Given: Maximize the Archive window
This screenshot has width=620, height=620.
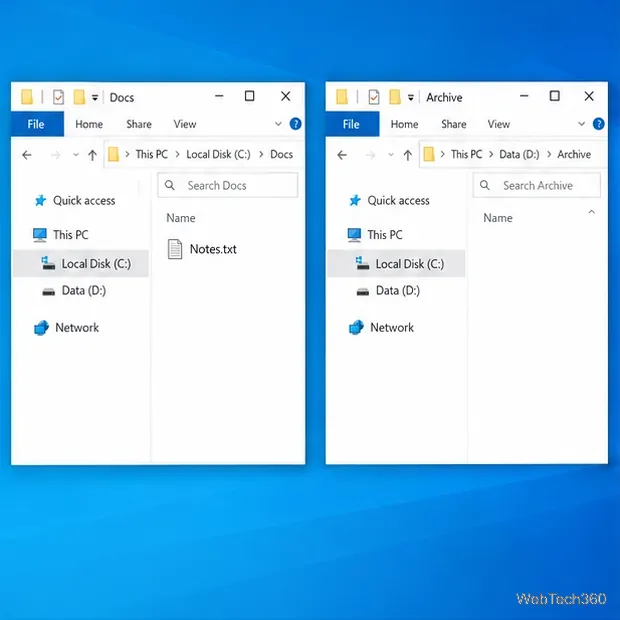Looking at the screenshot, I should point(554,96).
